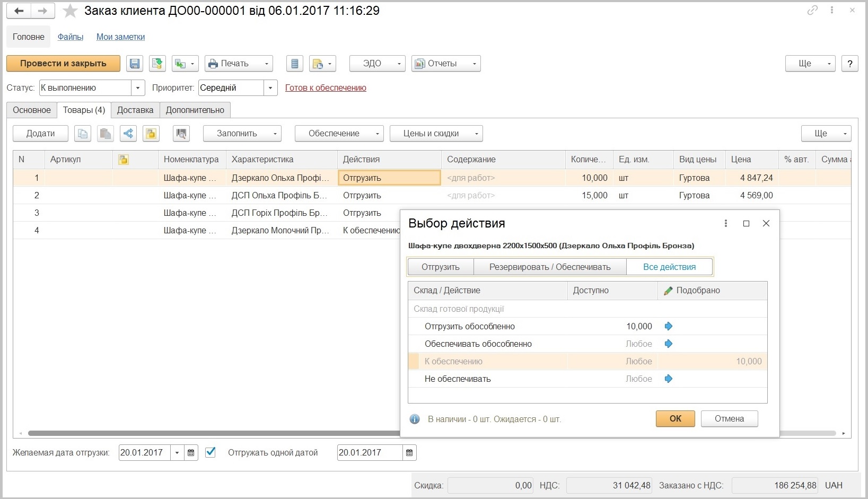The image size is (868, 499).
Task: Go back with the left arrow button
Action: coord(19,11)
